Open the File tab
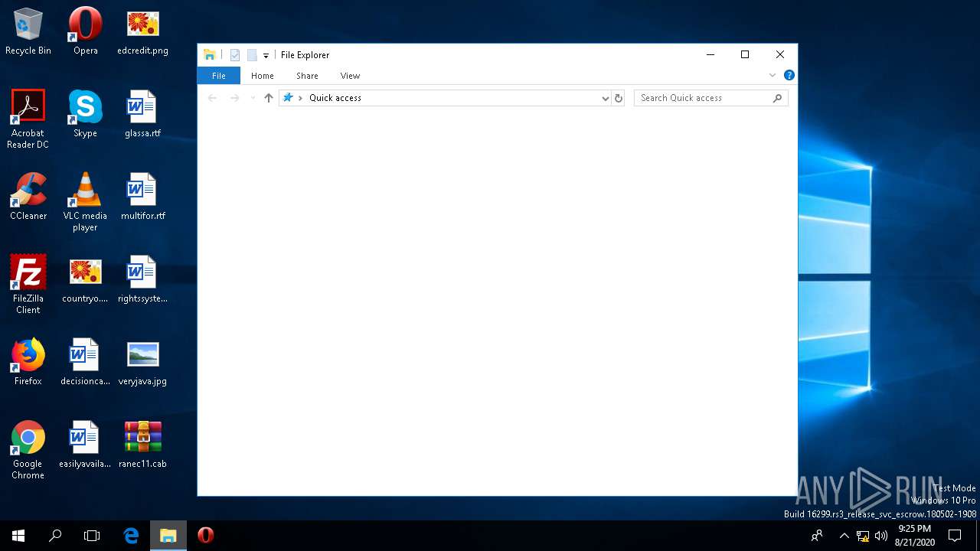Screen dimensions: 980x551 tap(219, 76)
